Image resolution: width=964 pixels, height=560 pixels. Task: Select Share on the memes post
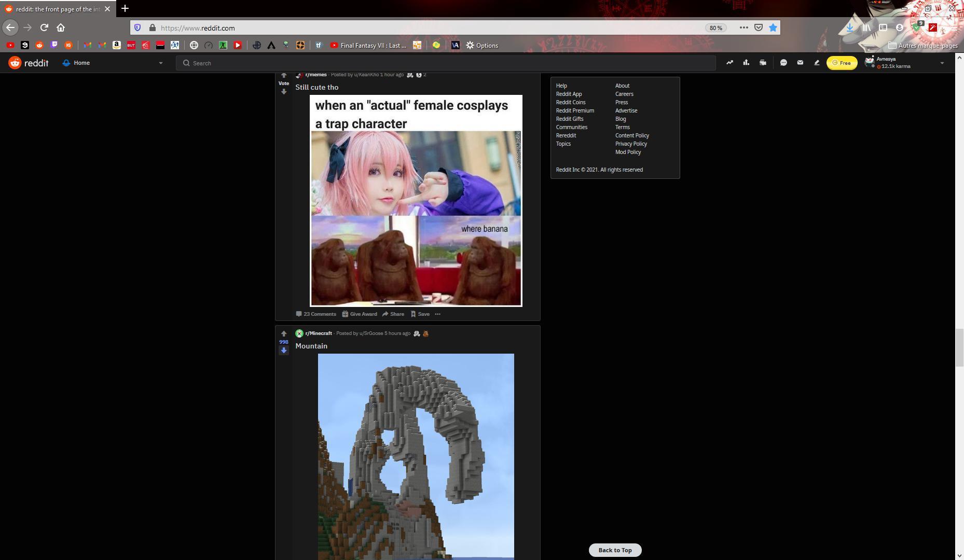393,314
